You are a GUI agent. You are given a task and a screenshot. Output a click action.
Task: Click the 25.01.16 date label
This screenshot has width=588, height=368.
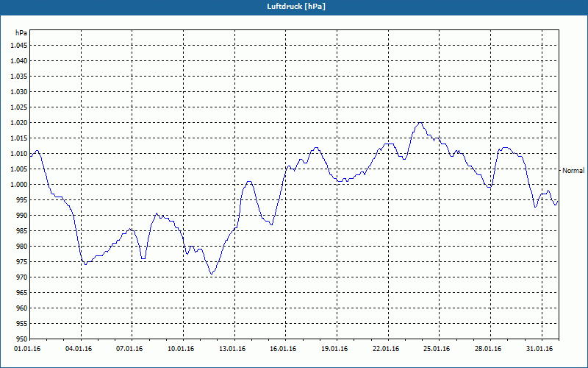(x=437, y=349)
